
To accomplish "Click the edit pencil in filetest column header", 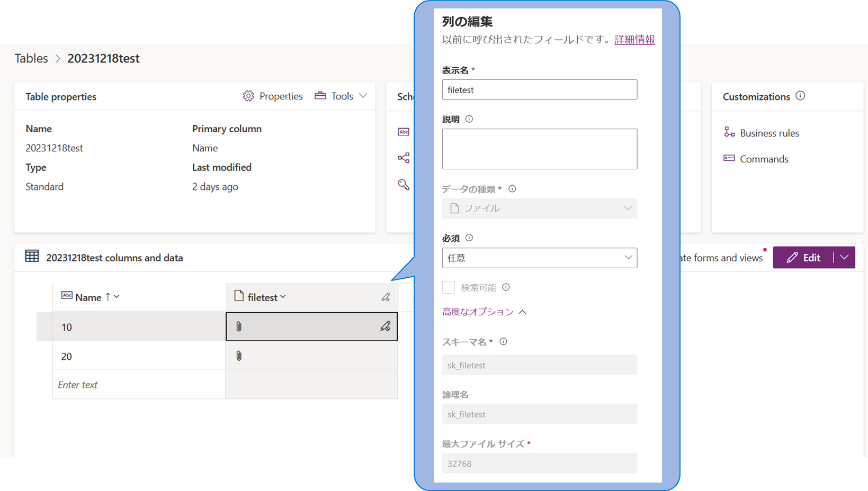I will point(386,297).
